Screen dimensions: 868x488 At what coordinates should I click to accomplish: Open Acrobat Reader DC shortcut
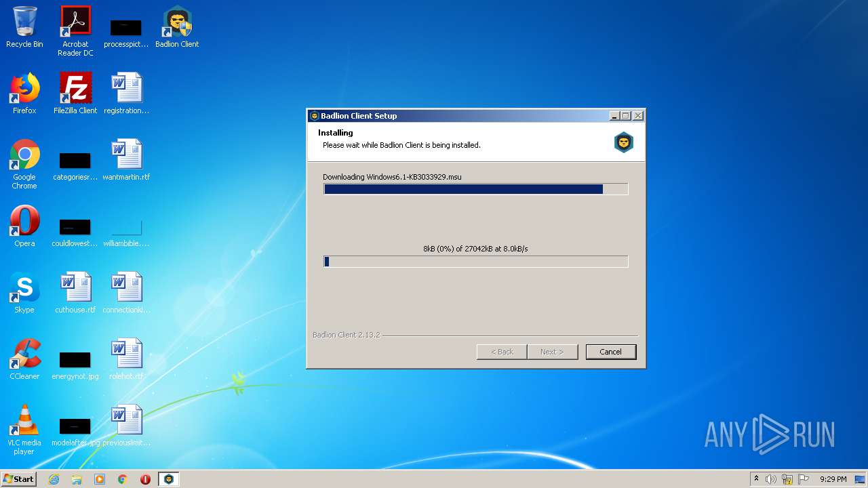pyautogui.click(x=75, y=31)
